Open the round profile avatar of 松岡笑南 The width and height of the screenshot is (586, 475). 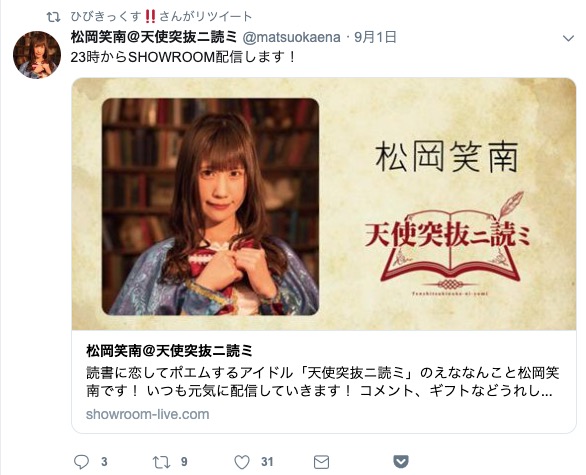[x=37, y=55]
